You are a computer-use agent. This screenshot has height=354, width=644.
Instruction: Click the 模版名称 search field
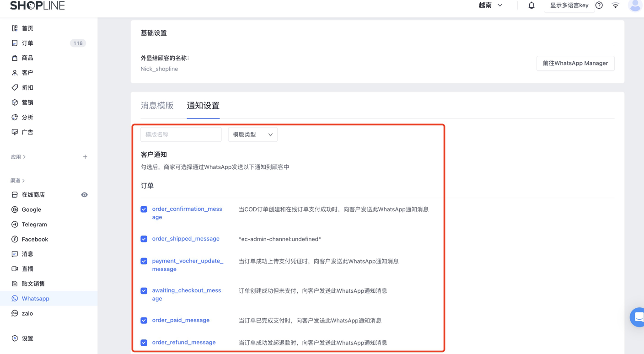[x=181, y=134]
